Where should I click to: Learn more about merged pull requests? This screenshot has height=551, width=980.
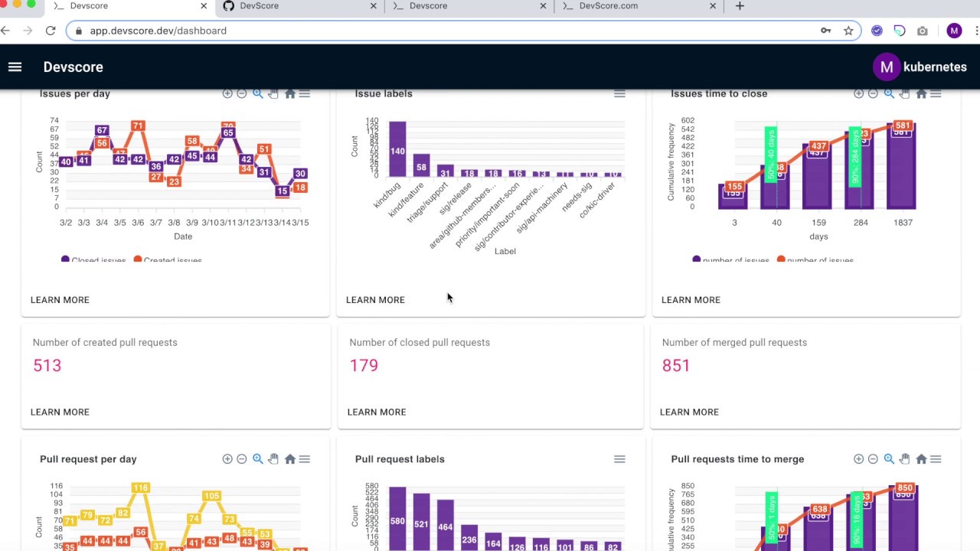[689, 412]
